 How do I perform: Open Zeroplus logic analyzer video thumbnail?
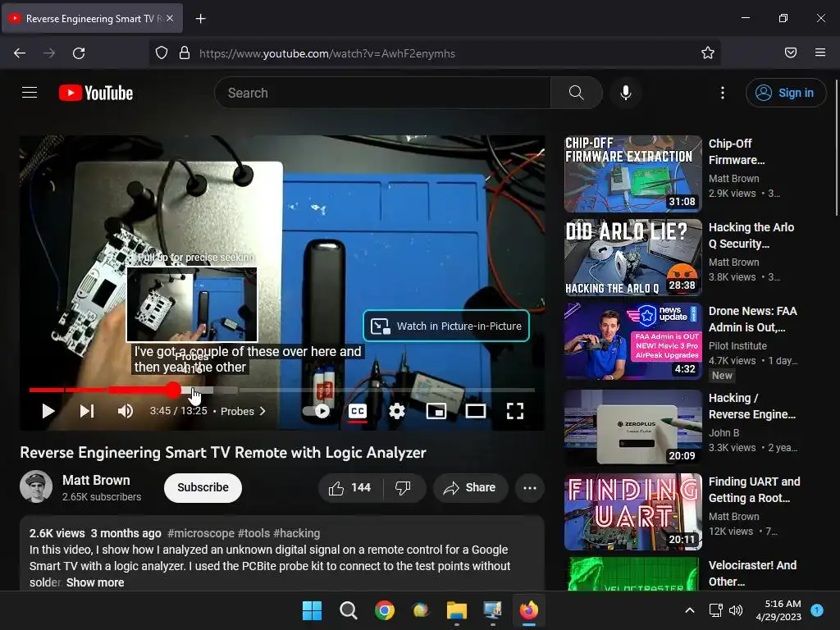tap(632, 427)
